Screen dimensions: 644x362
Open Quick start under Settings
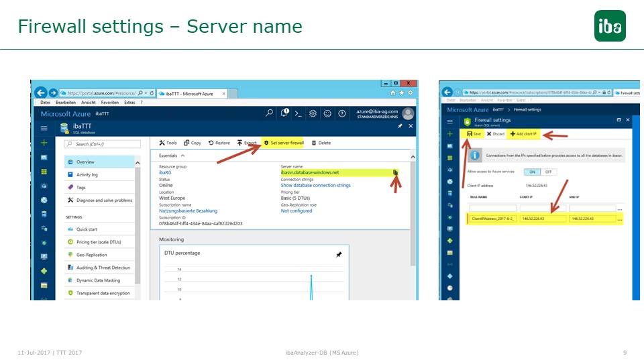(99, 229)
